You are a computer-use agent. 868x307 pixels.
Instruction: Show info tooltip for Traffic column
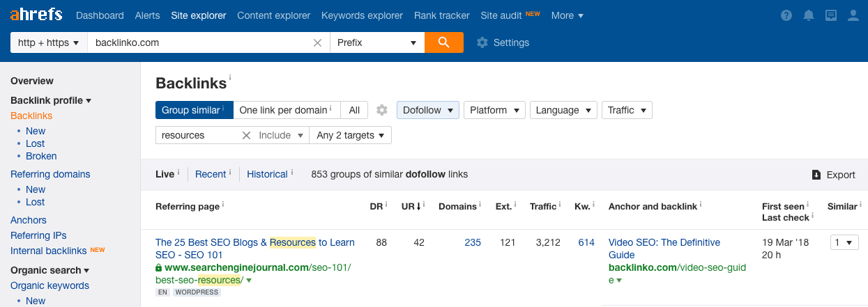click(561, 205)
